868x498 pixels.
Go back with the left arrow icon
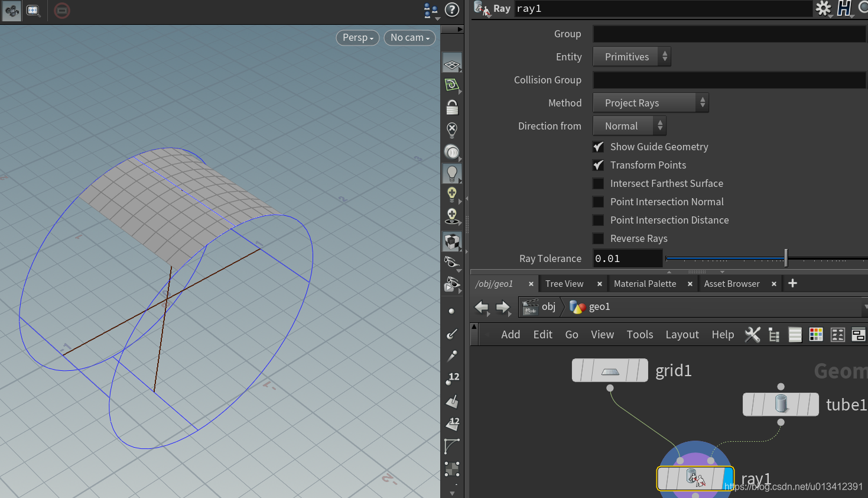[x=482, y=307]
